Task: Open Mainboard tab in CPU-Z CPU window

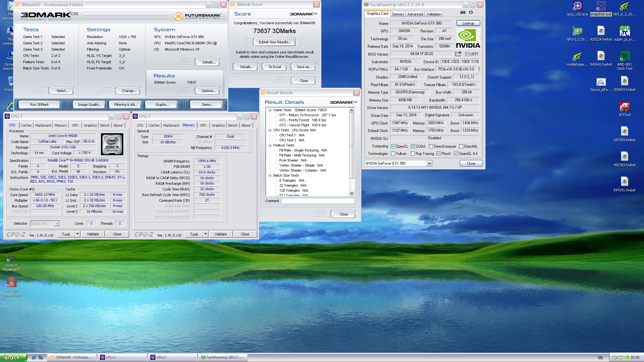Action: coord(43,125)
